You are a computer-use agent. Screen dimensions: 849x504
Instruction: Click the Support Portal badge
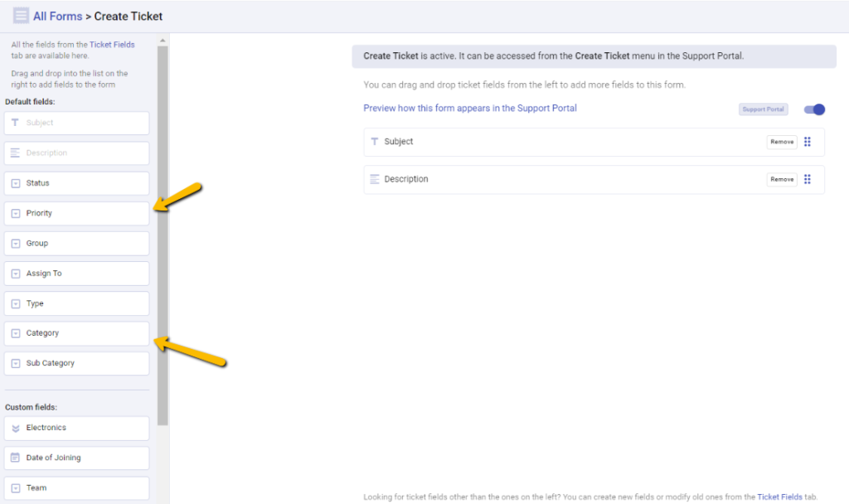coord(763,109)
